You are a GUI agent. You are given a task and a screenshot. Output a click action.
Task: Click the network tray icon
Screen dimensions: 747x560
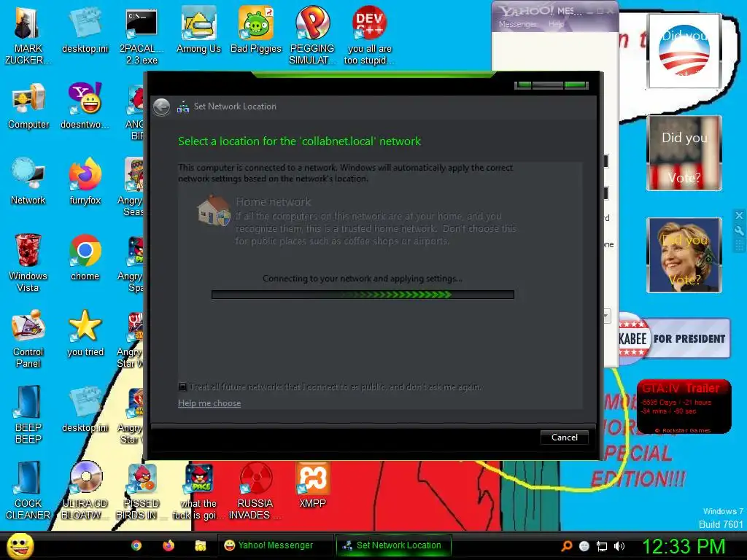point(602,546)
